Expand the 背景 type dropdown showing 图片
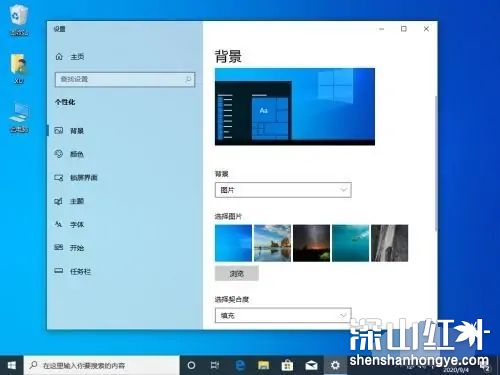 [x=283, y=190]
